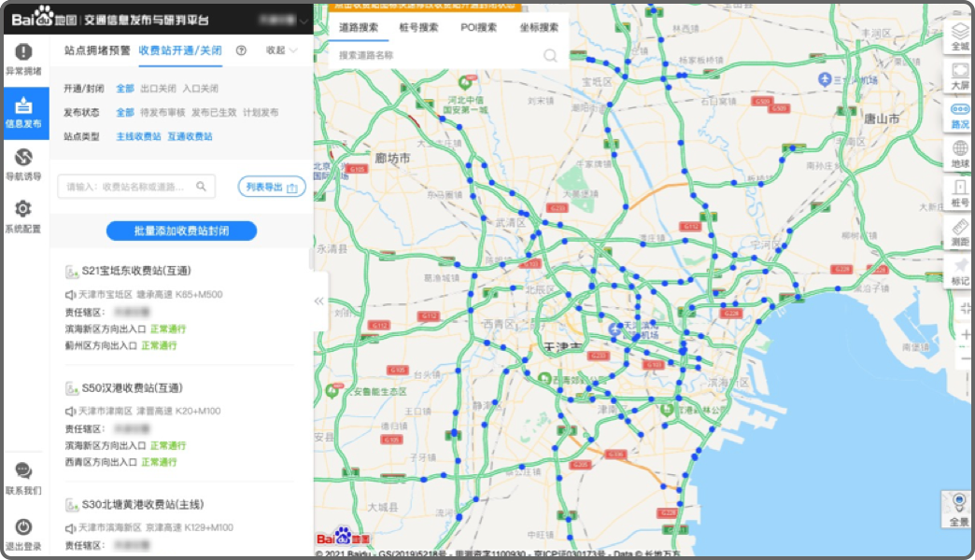Click the 唐山市 city label on map
Viewport: 975px width, 560px height.
(882, 119)
